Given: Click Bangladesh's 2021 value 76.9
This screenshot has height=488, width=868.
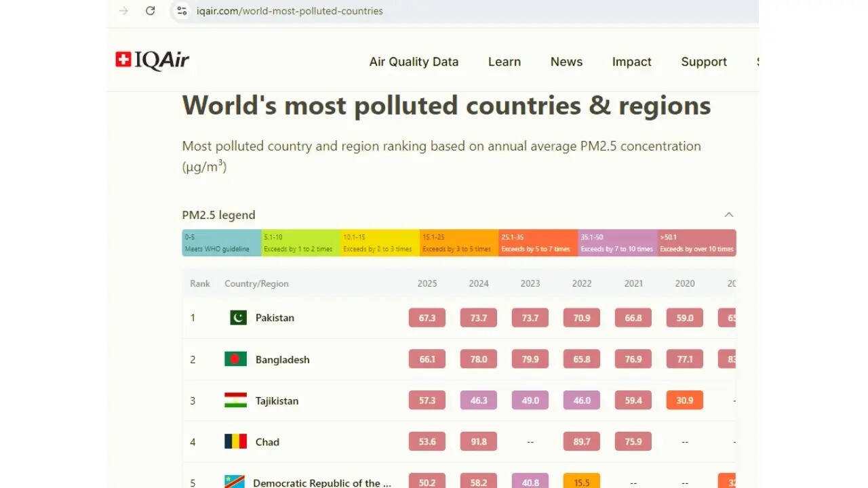Looking at the screenshot, I should pyautogui.click(x=633, y=359).
